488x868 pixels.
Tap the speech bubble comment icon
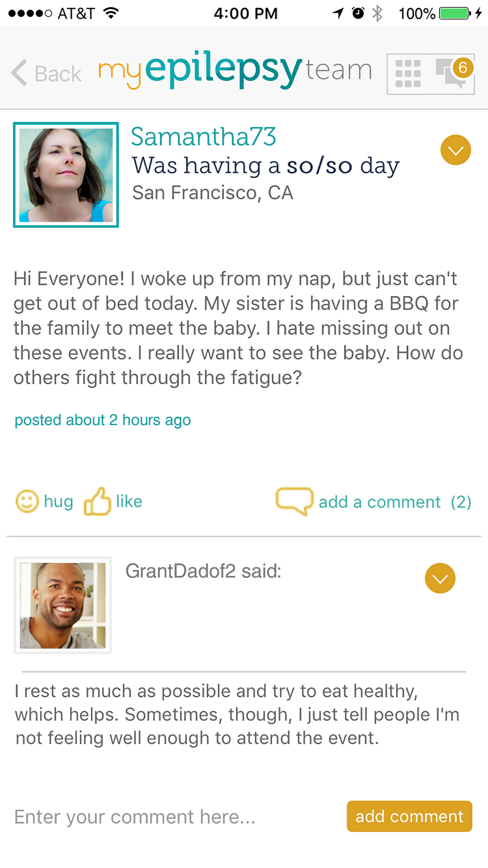[294, 501]
